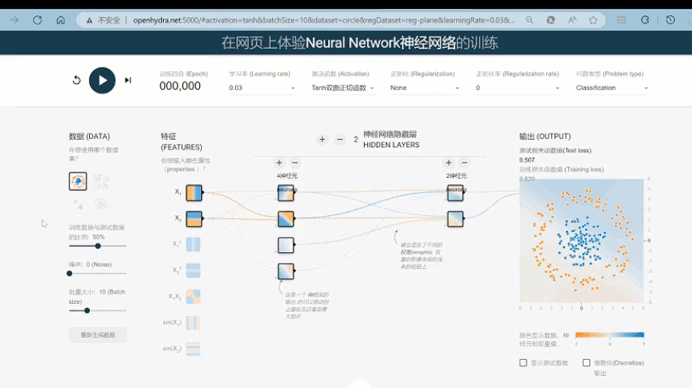The height and width of the screenshot is (388, 692).
Task: Click the browser address bar URL
Action: tap(324, 20)
